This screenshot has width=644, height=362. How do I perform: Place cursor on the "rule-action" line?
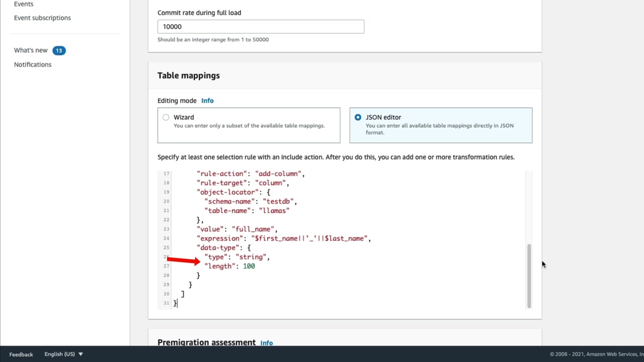click(x=251, y=173)
